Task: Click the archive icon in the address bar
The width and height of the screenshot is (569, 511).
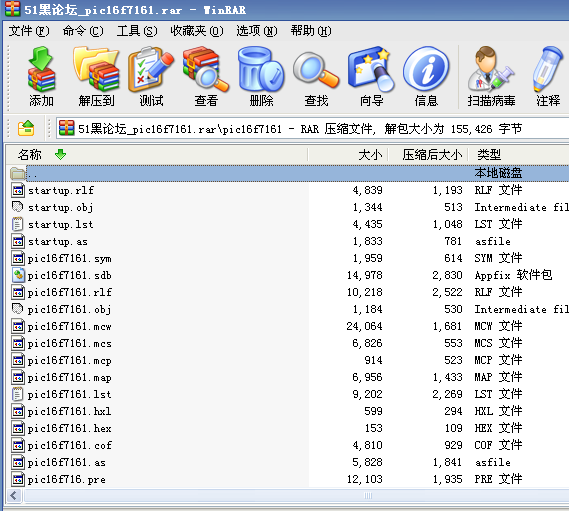Action: point(67,128)
